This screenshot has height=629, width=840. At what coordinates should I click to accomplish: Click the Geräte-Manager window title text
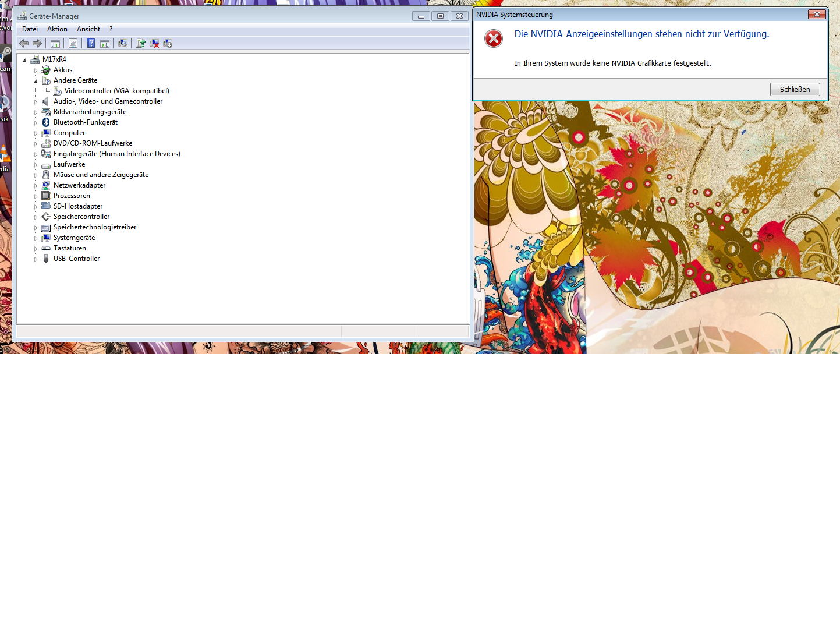[54, 16]
